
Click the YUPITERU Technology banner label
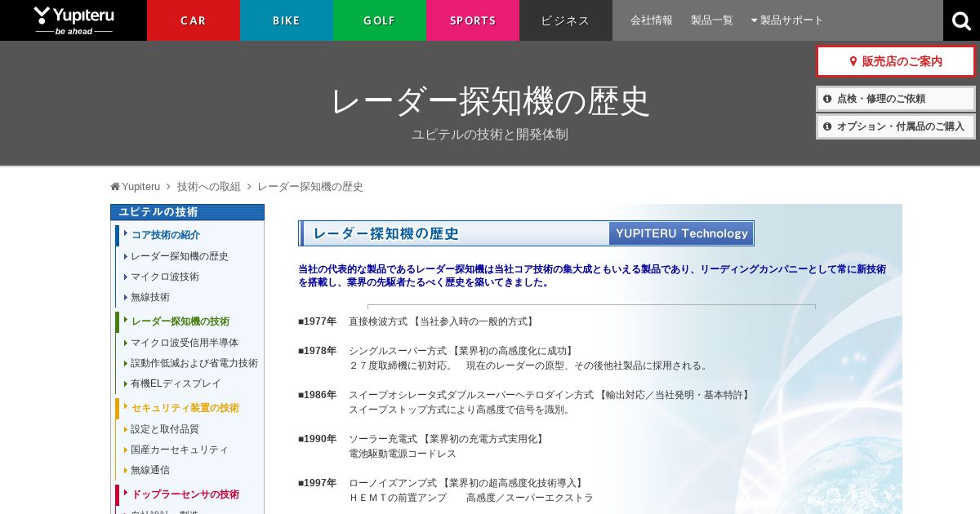coord(681,233)
